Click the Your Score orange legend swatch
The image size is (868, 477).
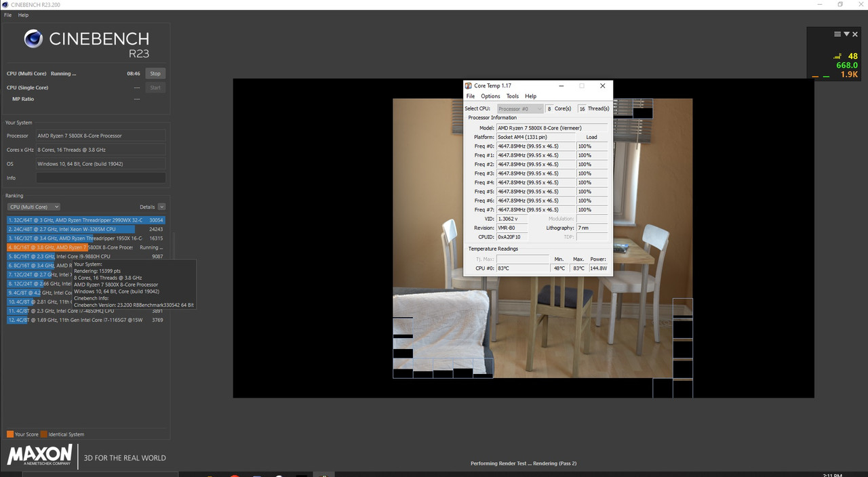click(10, 434)
